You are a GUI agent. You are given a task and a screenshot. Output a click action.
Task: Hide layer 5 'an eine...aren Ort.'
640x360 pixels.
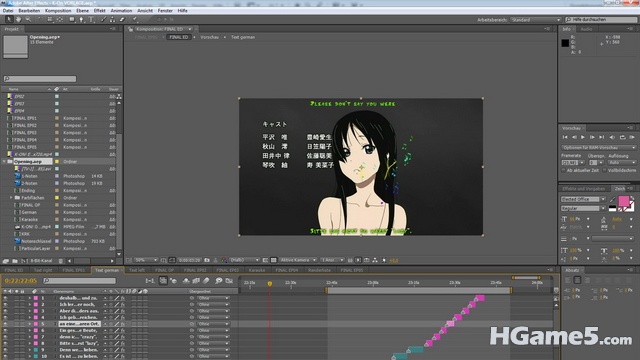[x=5, y=324]
